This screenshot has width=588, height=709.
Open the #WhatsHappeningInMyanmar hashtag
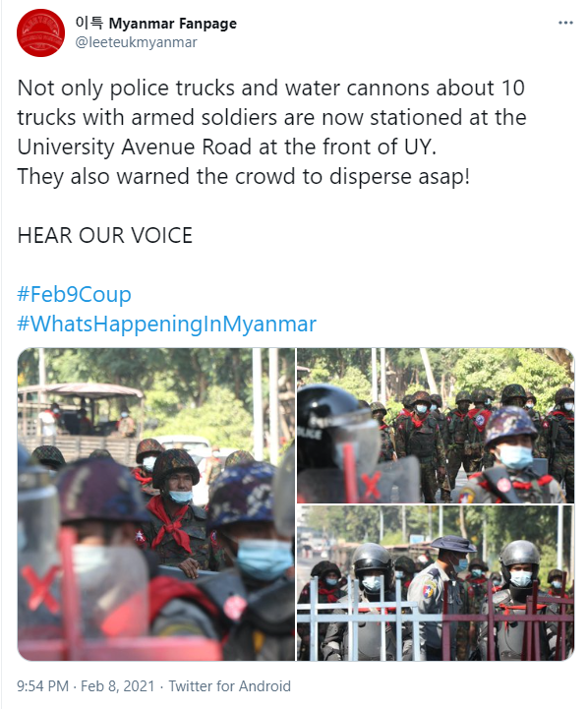[x=166, y=324]
